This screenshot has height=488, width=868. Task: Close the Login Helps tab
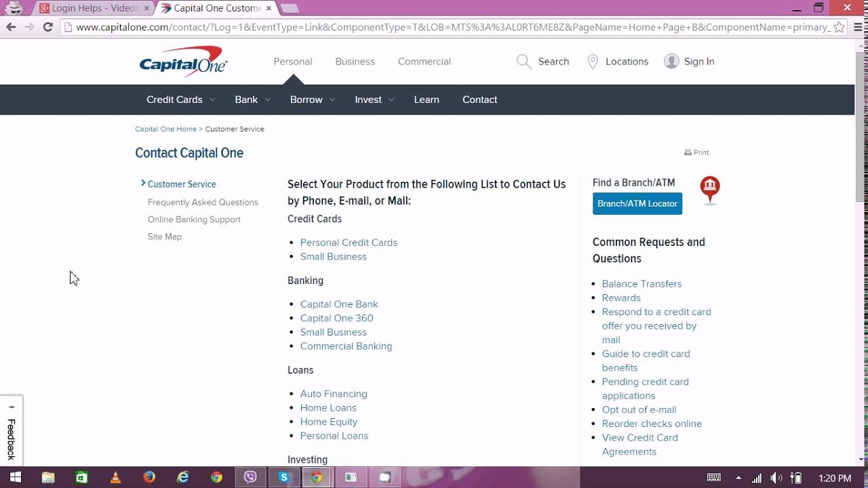[x=146, y=8]
